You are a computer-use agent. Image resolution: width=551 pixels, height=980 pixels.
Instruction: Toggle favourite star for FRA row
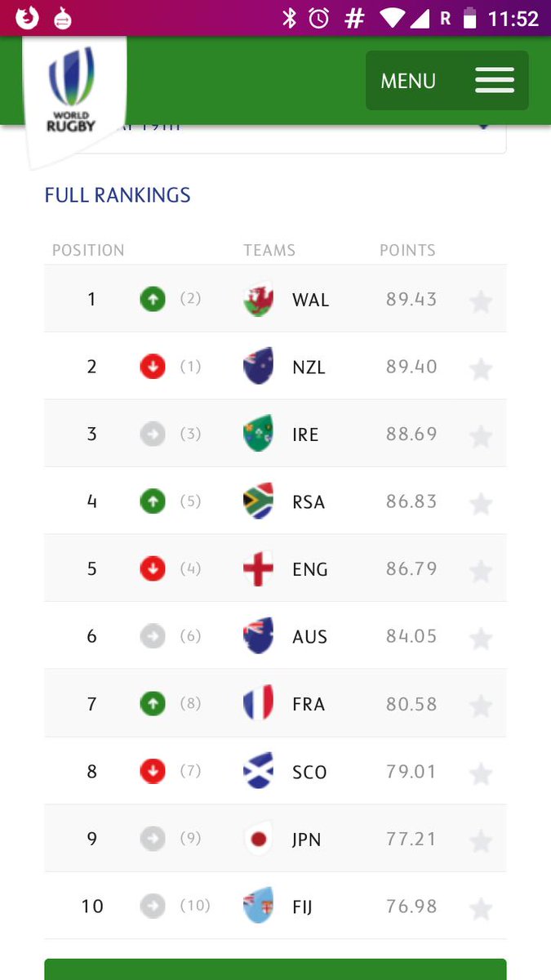(481, 706)
